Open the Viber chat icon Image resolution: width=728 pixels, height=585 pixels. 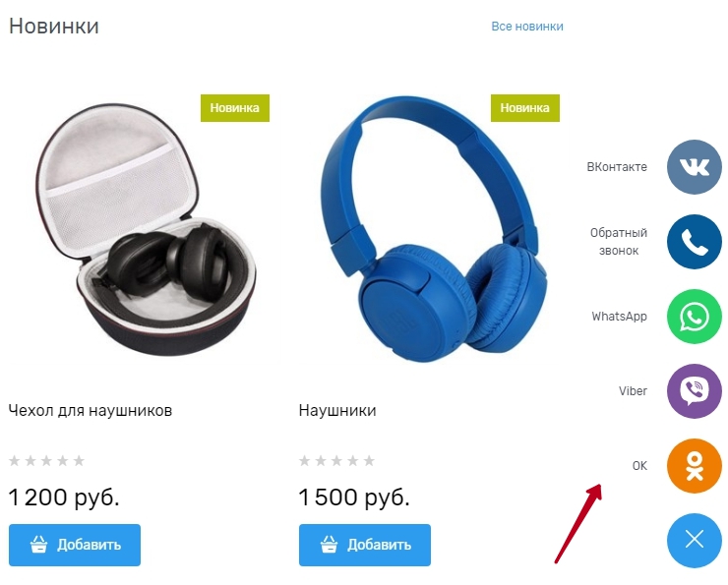point(695,391)
